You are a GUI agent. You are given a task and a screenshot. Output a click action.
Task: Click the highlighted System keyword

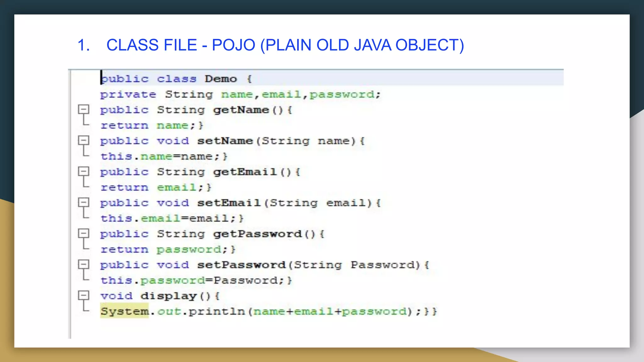click(x=124, y=311)
